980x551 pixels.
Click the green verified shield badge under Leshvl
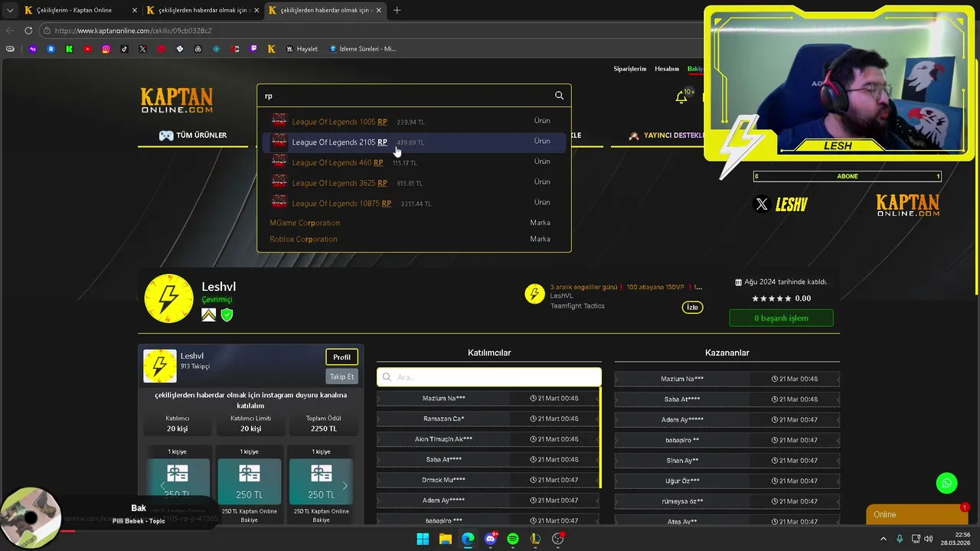(227, 315)
